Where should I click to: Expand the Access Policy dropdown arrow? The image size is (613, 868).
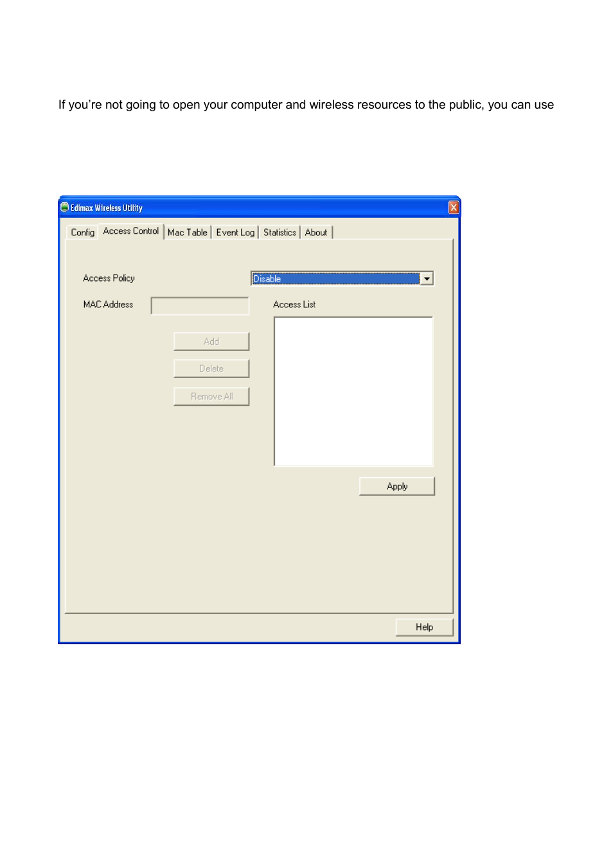click(427, 278)
